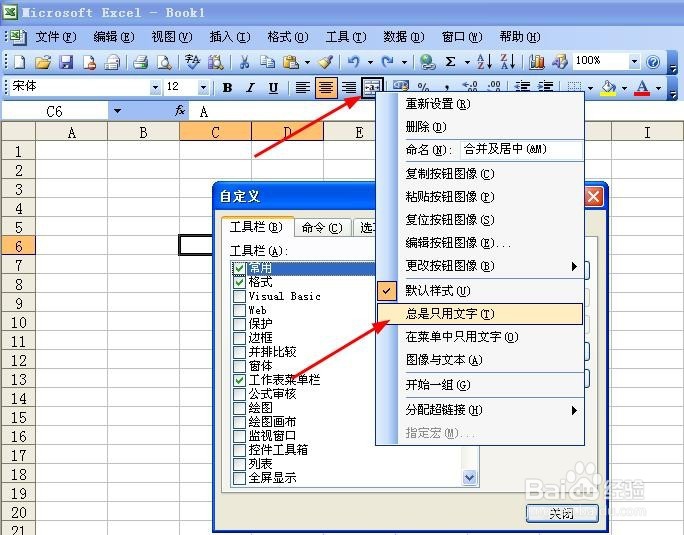
Task: Open the Chart Wizard icon
Action: [x=537, y=62]
